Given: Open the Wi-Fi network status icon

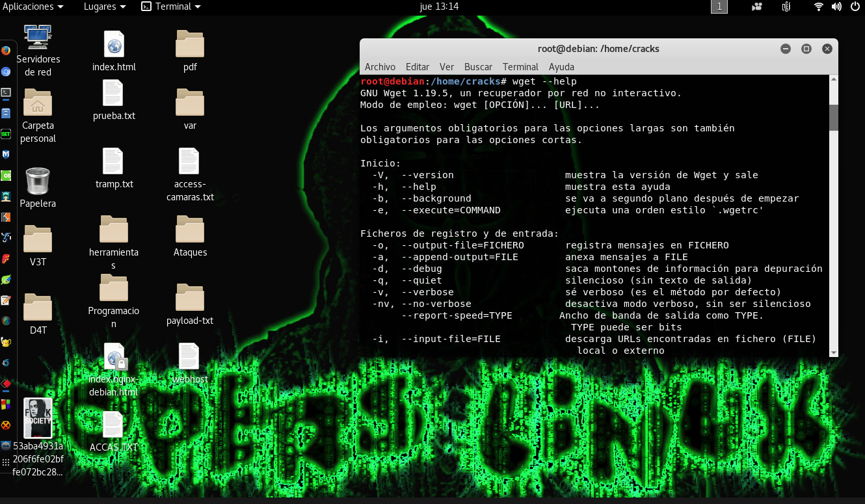Looking at the screenshot, I should pos(819,7).
